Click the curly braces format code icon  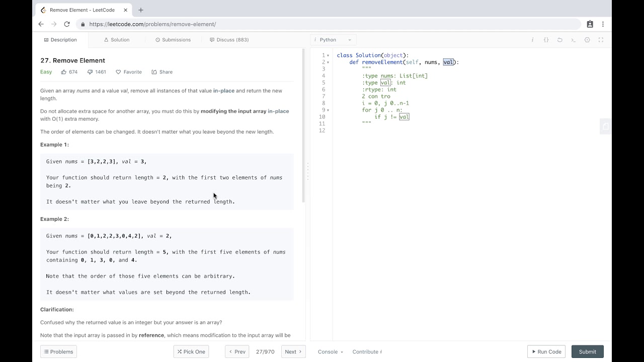tap(546, 40)
